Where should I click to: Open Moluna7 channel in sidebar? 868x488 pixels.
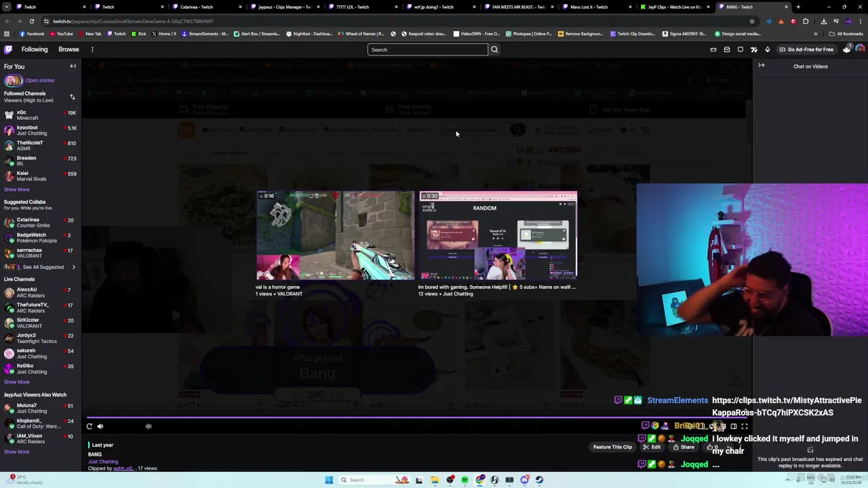coord(40,408)
